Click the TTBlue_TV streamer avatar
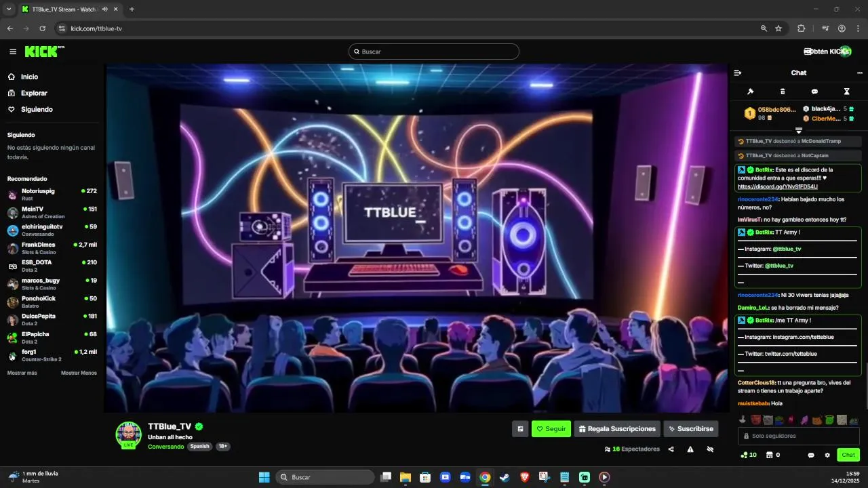868x488 pixels. [x=128, y=434]
